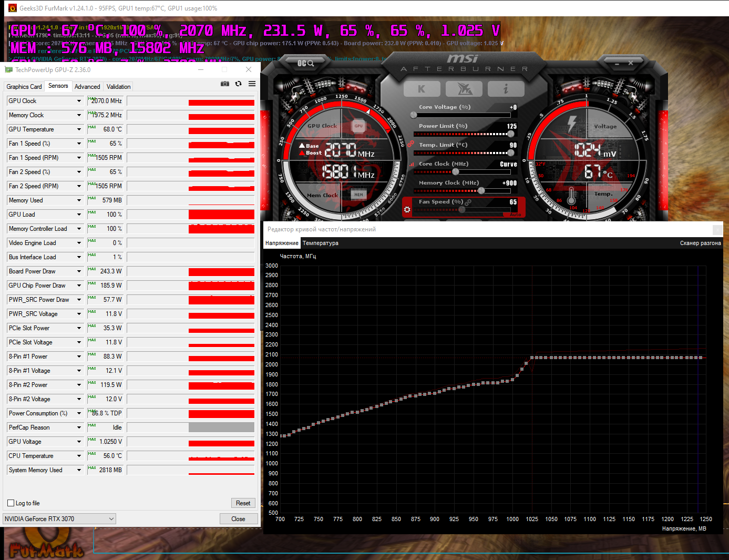Click the Temp. Limit slider handle

point(510,153)
